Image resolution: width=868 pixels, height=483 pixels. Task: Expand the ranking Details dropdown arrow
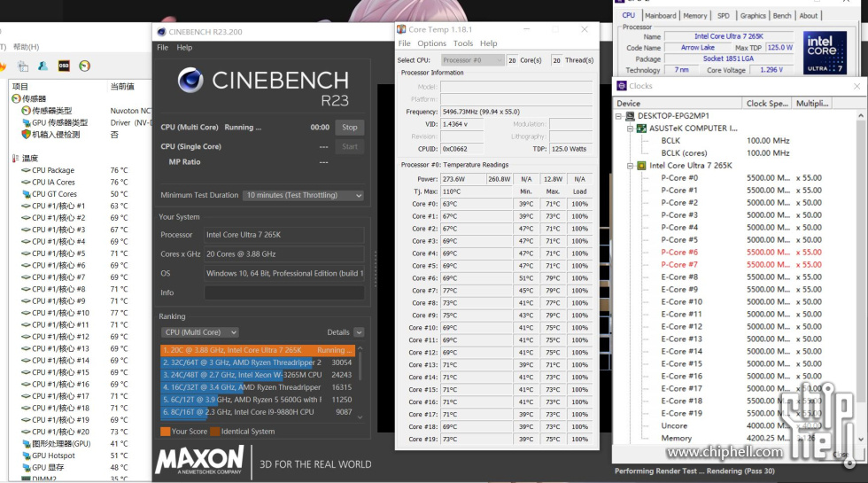click(360, 332)
